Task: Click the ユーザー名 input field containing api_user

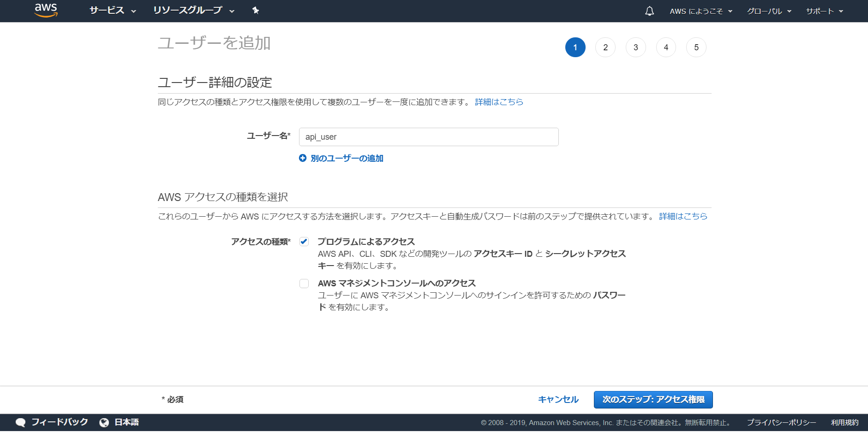Action: (x=429, y=137)
